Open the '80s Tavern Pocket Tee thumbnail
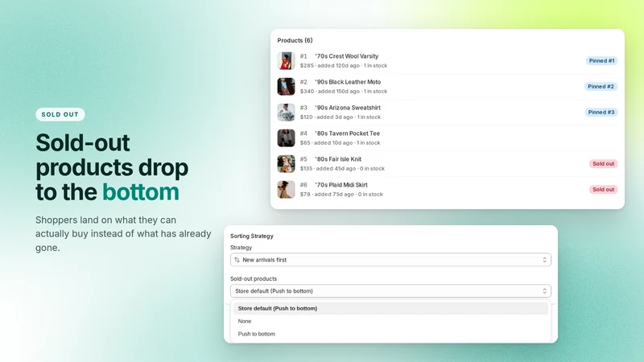Image resolution: width=644 pixels, height=362 pixels. point(286,138)
